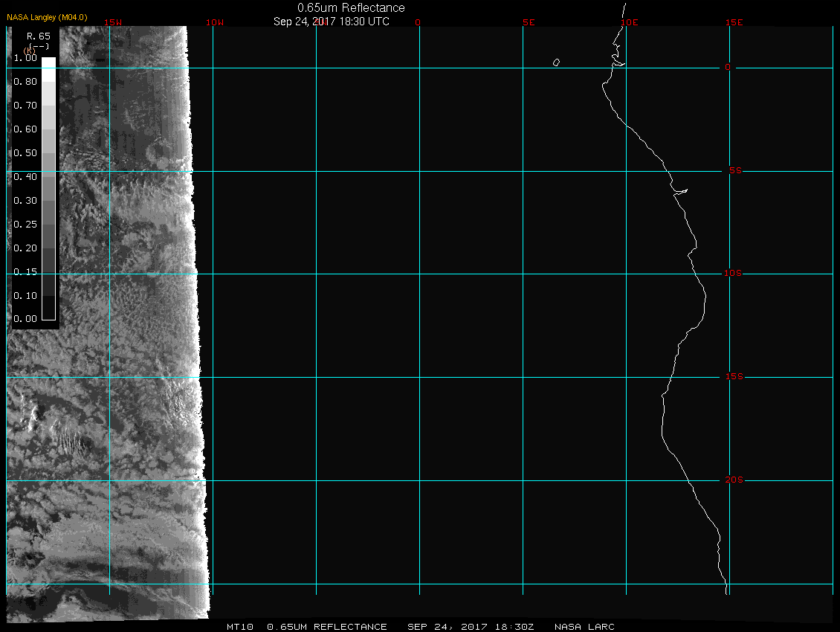Click the 20S latitude label

(x=733, y=480)
